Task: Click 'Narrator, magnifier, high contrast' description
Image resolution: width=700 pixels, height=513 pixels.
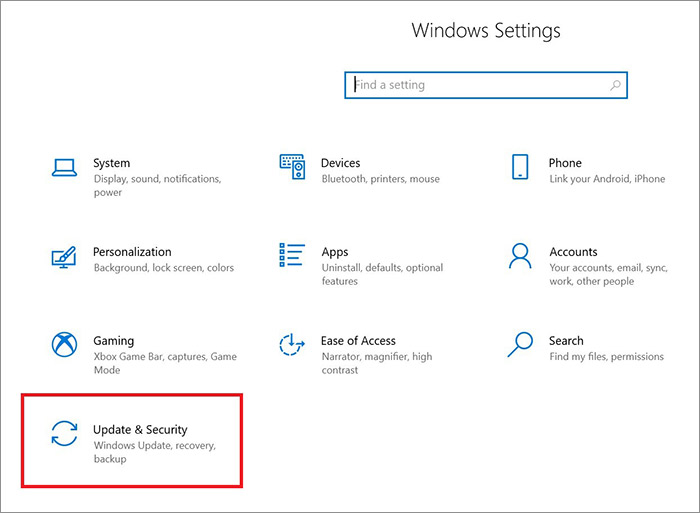Action: 377,363
